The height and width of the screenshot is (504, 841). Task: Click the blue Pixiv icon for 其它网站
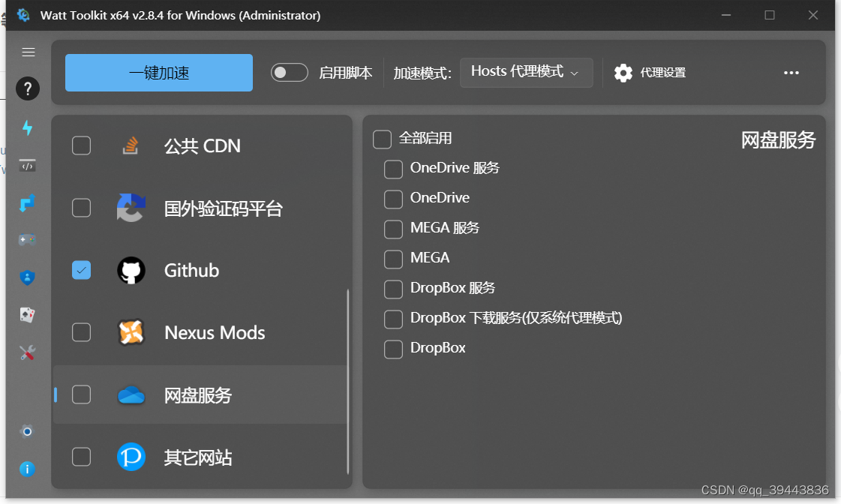131,457
